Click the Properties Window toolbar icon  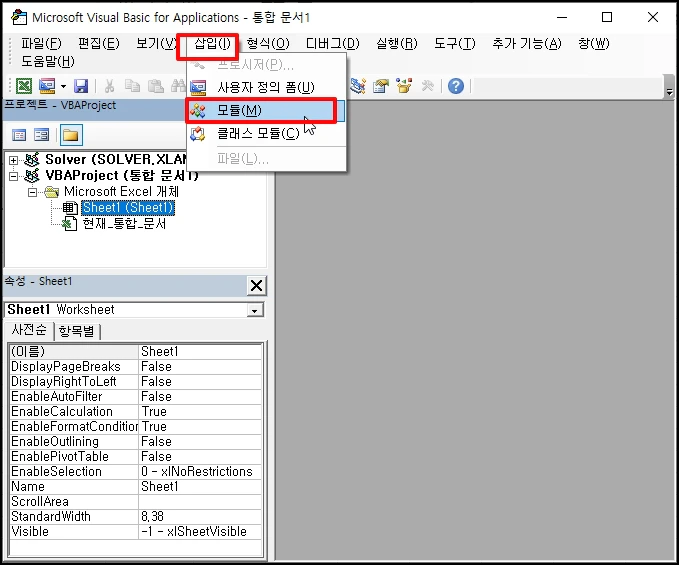[381, 86]
